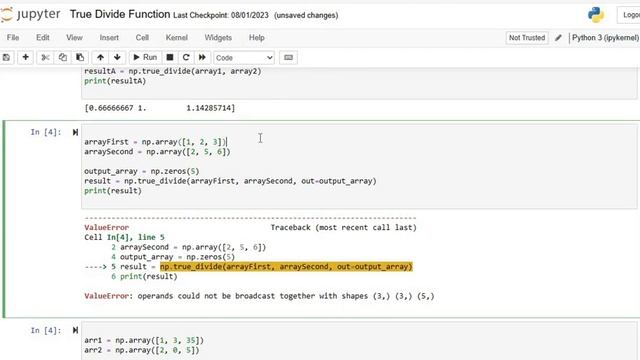Image resolution: width=640 pixels, height=360 pixels.
Task: Click the arr2 = np.array([2, 0, 5]) line
Action: coord(142,350)
